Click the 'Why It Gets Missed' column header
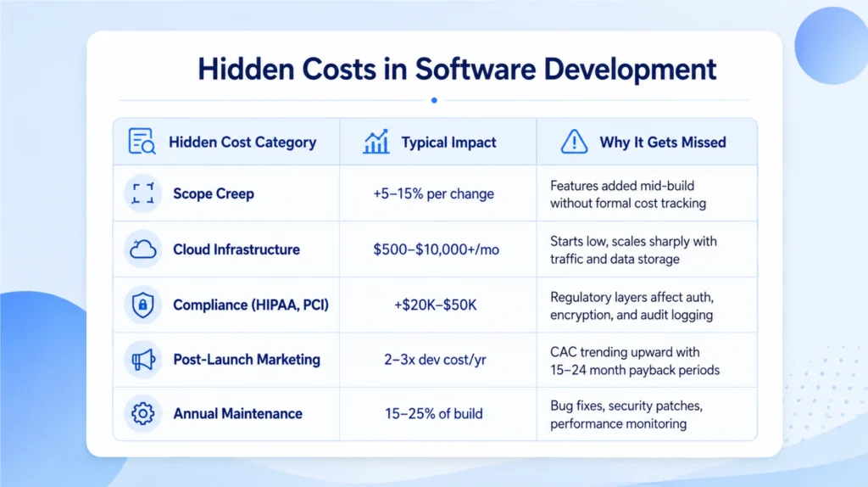 click(663, 143)
